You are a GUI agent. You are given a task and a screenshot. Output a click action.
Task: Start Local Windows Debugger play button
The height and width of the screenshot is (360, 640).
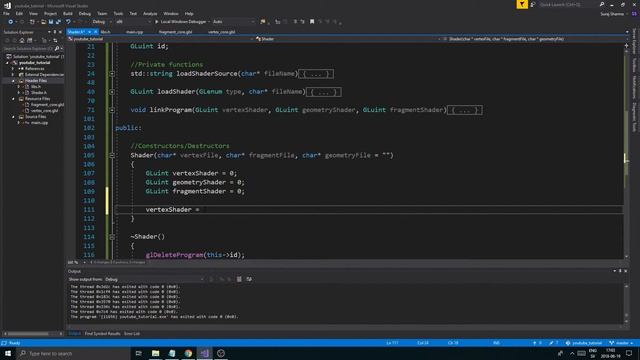(x=157, y=22)
